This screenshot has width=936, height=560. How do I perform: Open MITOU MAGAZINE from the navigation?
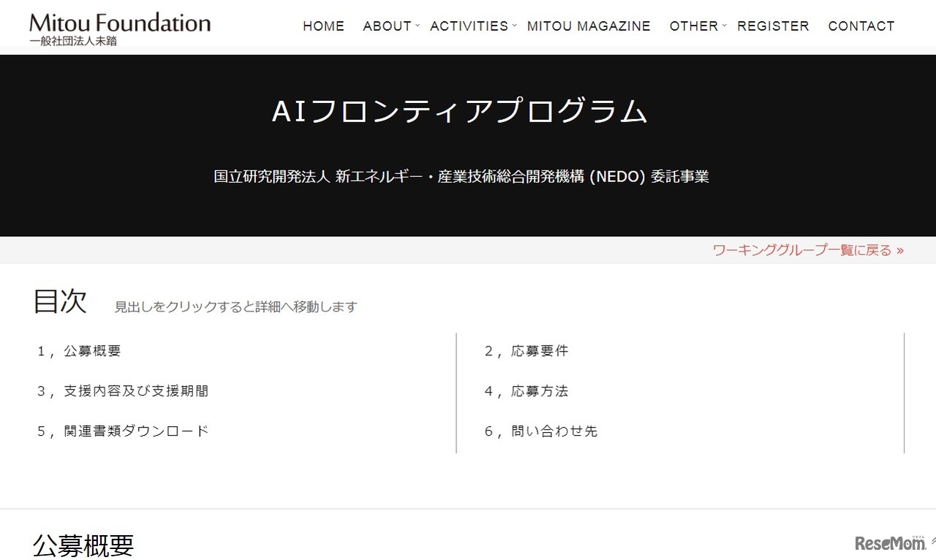pyautogui.click(x=589, y=26)
